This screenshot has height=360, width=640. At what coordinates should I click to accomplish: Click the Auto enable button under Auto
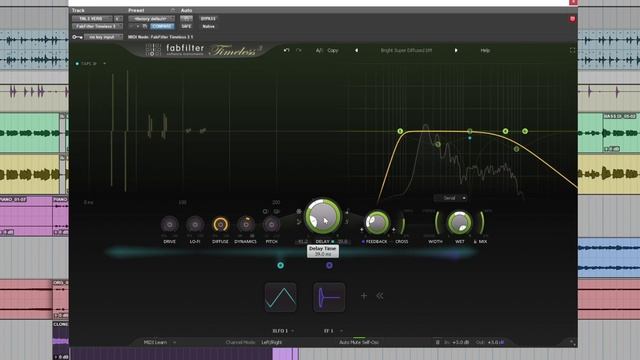(x=186, y=18)
